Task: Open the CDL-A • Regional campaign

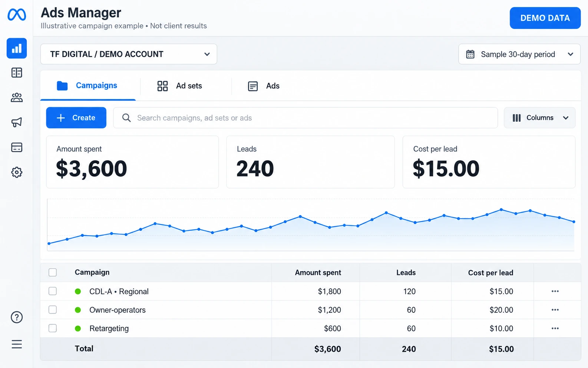Action: point(119,292)
